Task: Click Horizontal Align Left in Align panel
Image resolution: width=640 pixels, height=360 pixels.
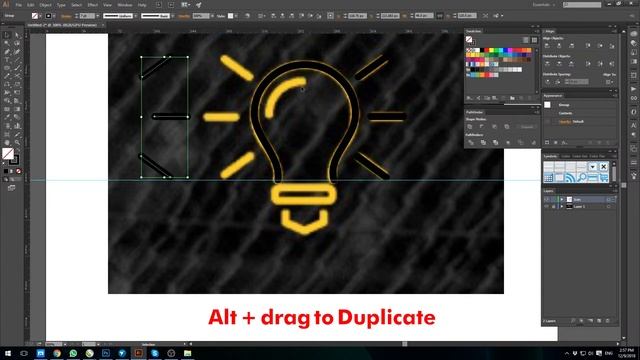Action: 547,46
